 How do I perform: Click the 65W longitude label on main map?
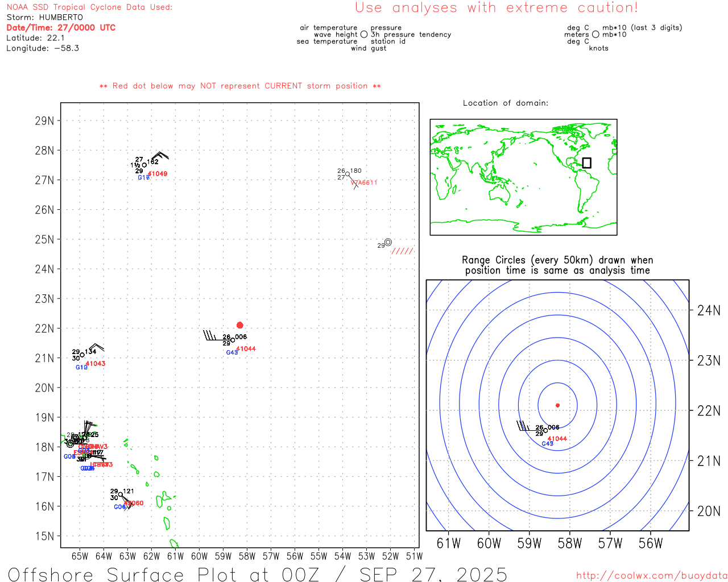[x=80, y=556]
